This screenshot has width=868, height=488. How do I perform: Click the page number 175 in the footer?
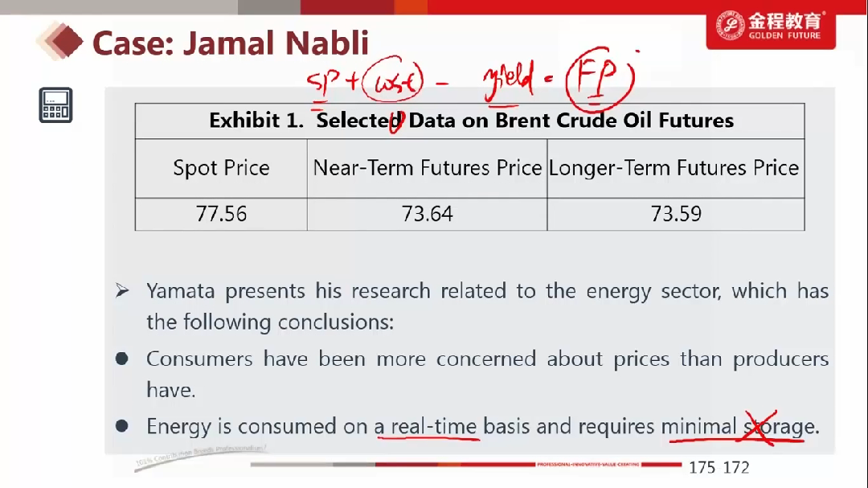[x=702, y=467]
